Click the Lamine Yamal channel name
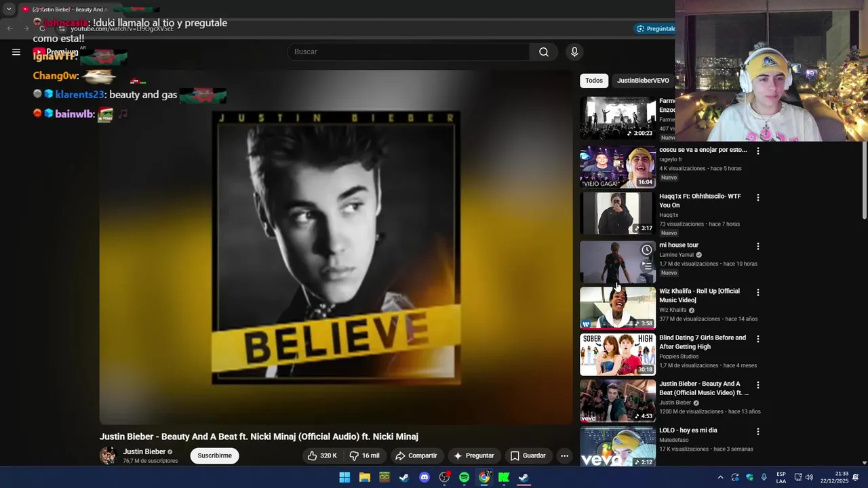Screen dimensions: 868x488 (x=676, y=255)
